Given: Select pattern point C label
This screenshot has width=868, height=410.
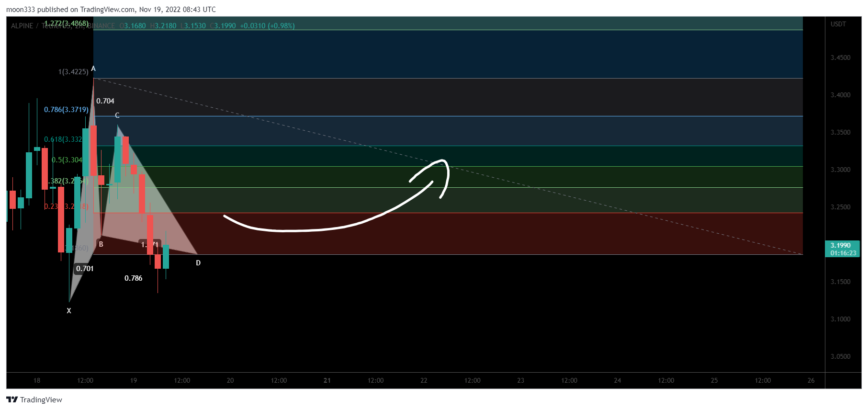Looking at the screenshot, I should [117, 115].
